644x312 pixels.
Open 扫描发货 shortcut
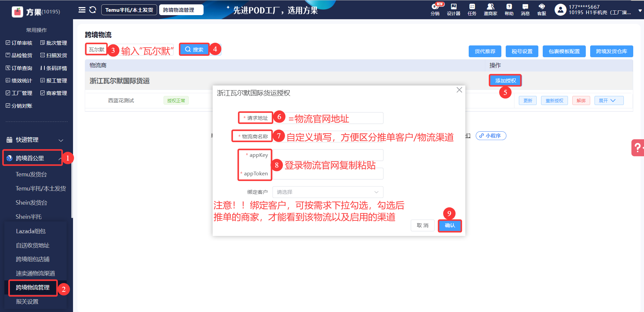tap(54, 55)
